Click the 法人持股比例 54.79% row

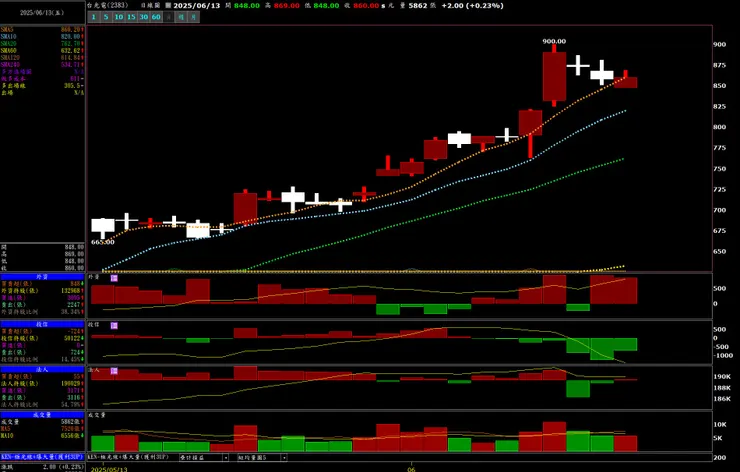coord(42,405)
